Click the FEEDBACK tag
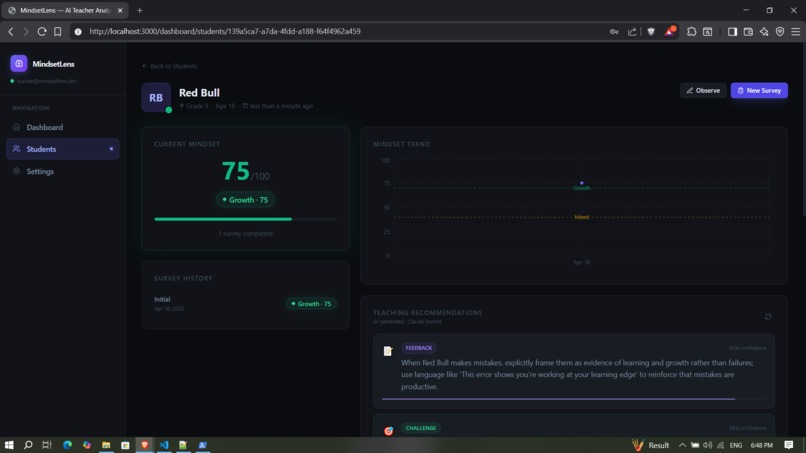This screenshot has width=806, height=453. click(x=418, y=348)
